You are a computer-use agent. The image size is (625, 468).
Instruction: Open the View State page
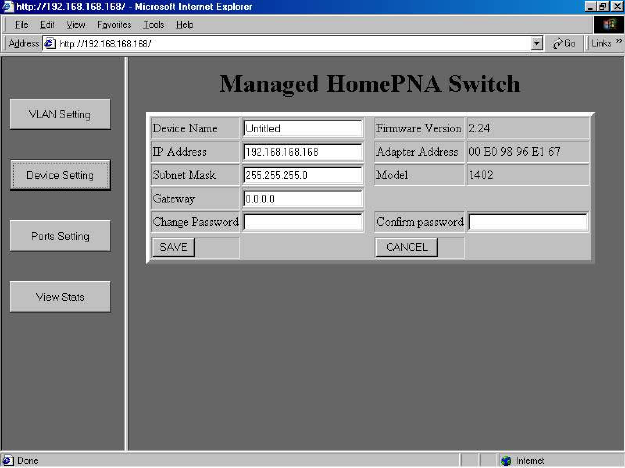tap(60, 297)
